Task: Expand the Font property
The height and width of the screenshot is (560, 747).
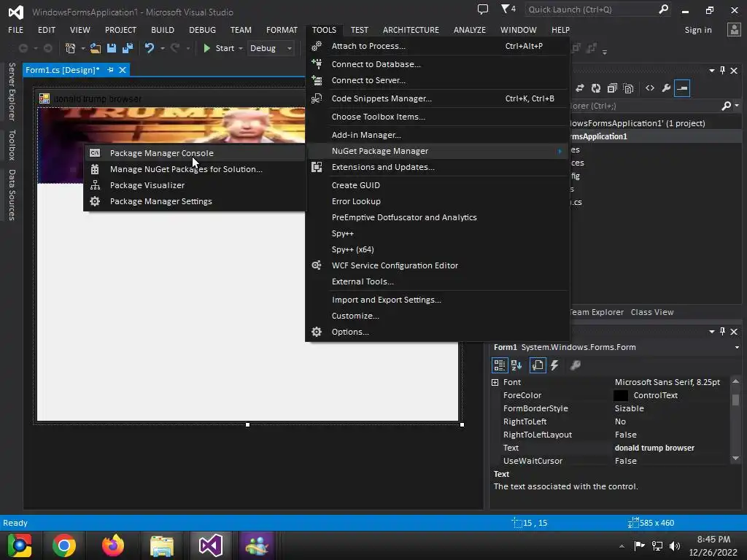Action: [x=495, y=382]
